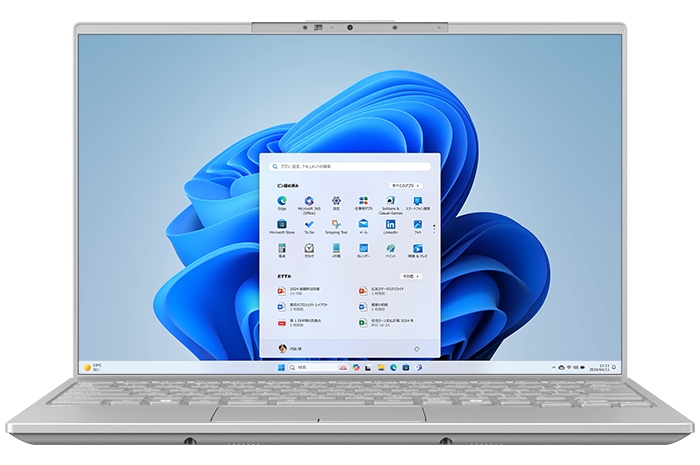Viewport: 700px width, 465px height.
Task: Launch Microsoft Store from pinned apps
Action: pos(282,225)
